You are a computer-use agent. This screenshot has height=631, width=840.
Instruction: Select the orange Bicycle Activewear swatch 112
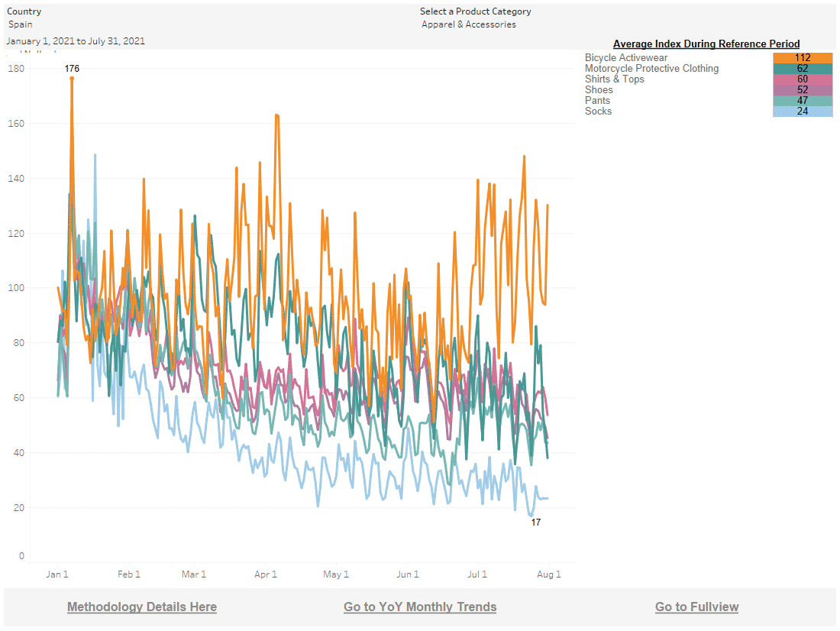(802, 58)
